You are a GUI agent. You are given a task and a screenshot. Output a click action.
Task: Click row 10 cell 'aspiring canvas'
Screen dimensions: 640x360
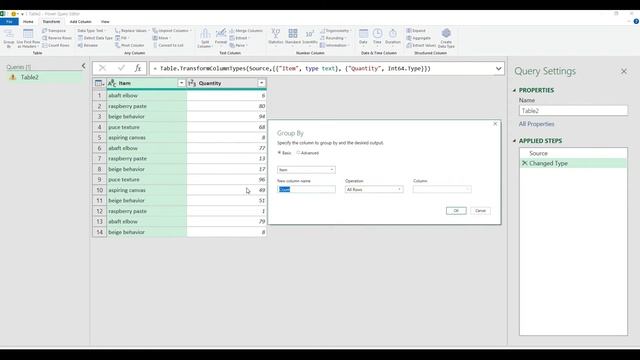click(147, 190)
